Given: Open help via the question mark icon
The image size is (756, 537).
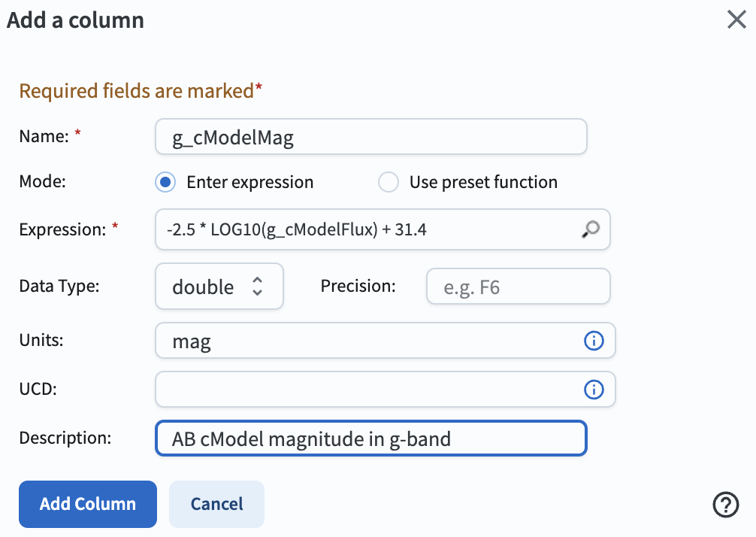Looking at the screenshot, I should coord(725,505).
